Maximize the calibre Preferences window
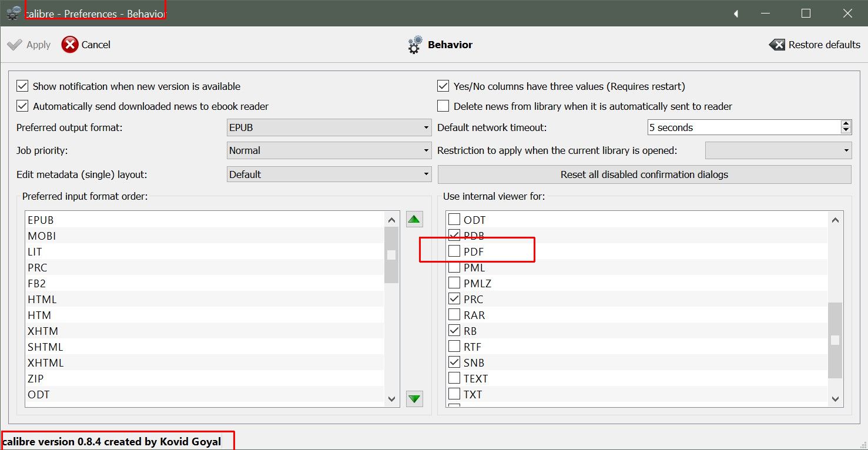 [806, 14]
